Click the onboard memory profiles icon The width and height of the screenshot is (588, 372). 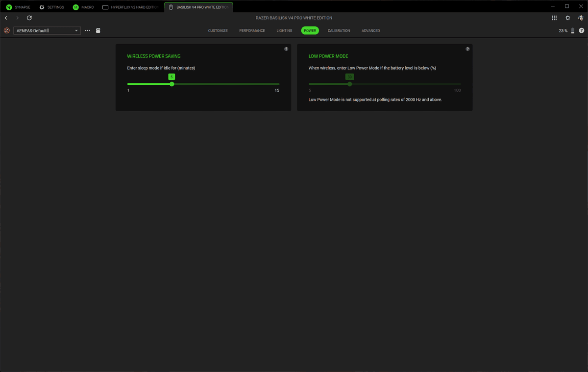tap(98, 30)
